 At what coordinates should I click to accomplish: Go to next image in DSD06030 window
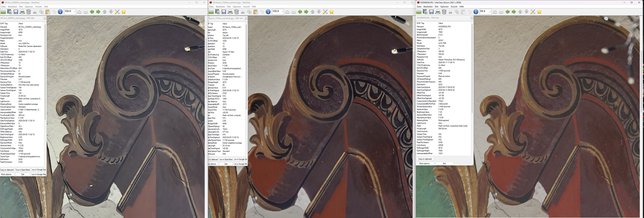[514, 12]
